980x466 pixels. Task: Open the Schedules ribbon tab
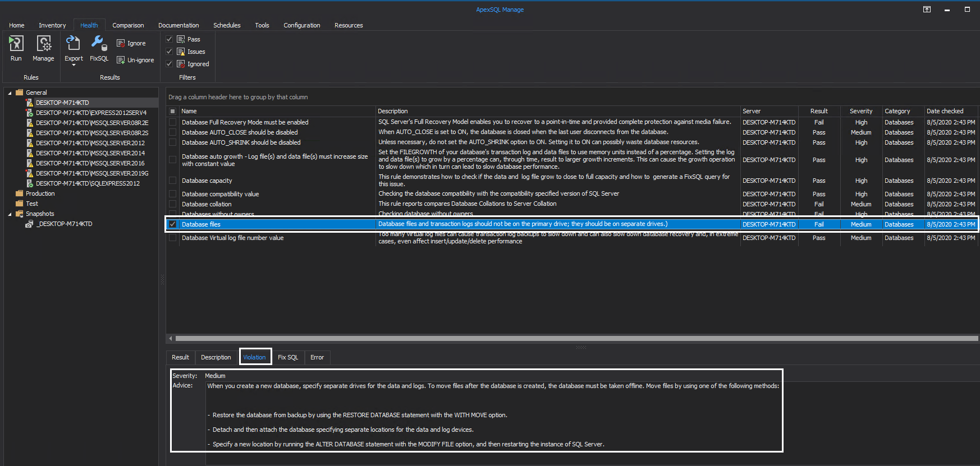[227, 25]
